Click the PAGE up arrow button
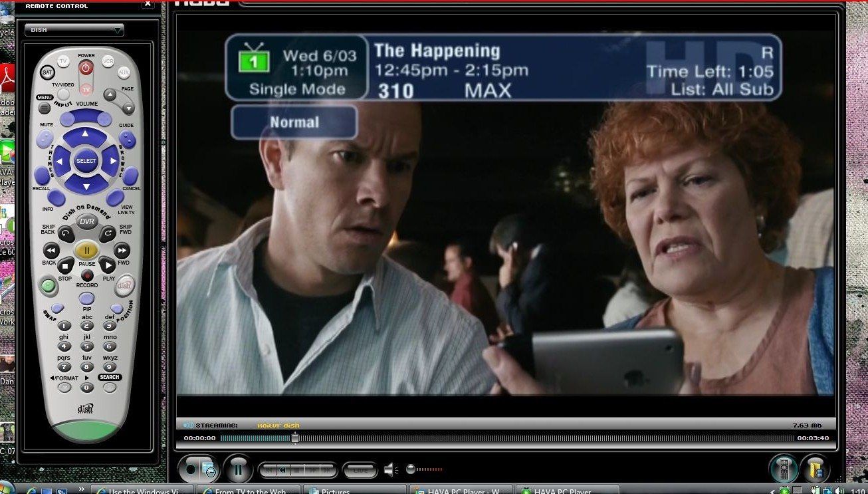Image resolution: width=868 pixels, height=494 pixels. (110, 96)
